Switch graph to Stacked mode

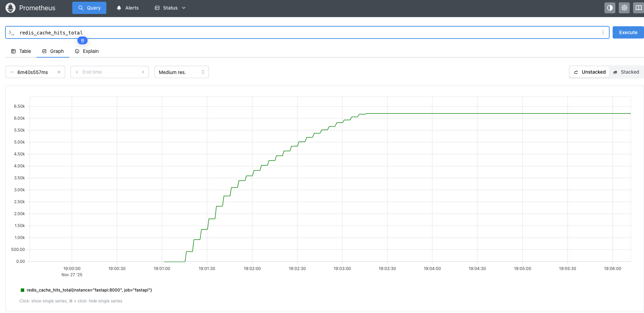tap(626, 72)
